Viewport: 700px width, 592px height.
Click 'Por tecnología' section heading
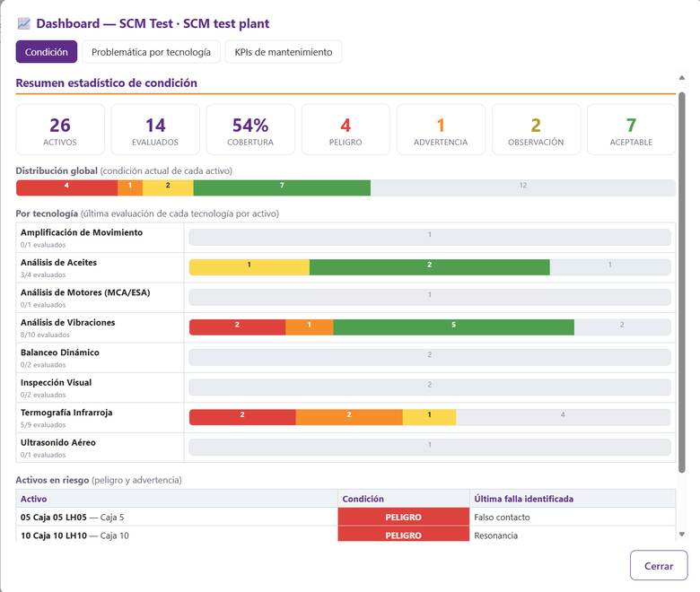pos(47,213)
